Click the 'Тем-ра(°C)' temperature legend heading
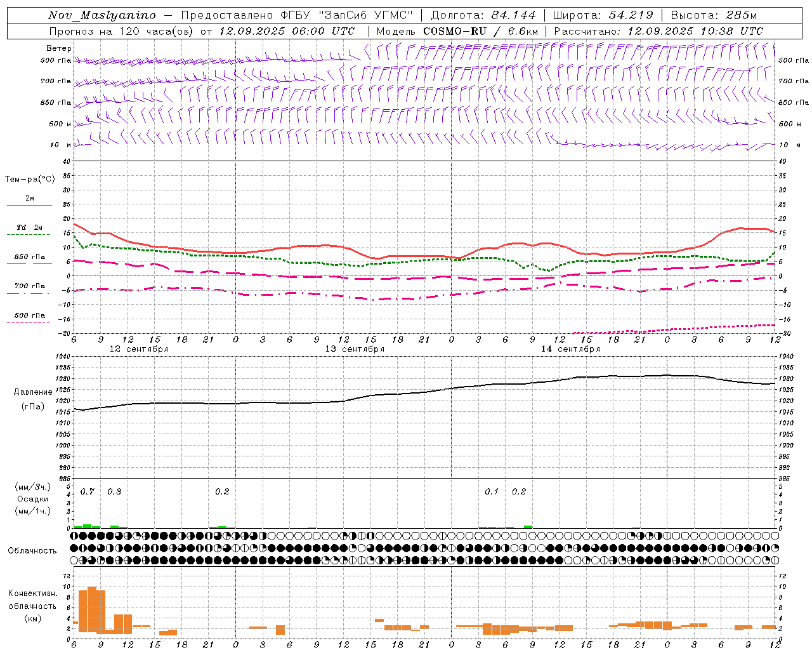Viewport: 812px width, 650px height. pos(30,179)
